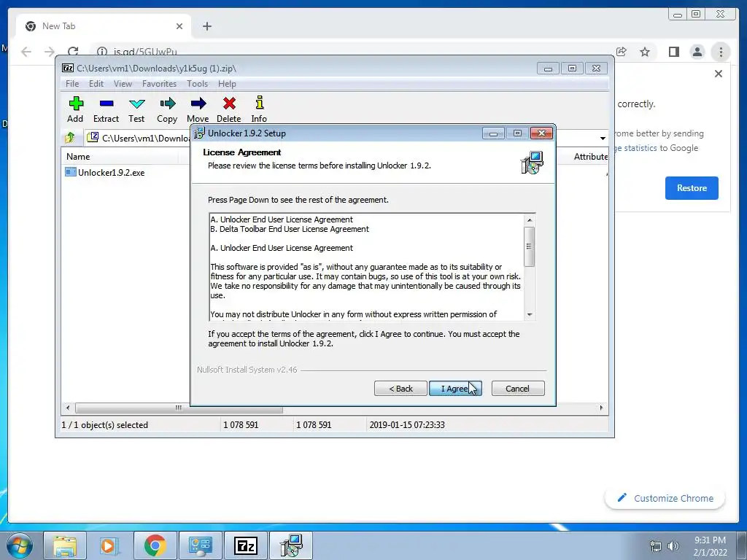Viewport: 747px width, 560px height.
Task: Dismiss the Chrome restore bubble
Action: 719,74
